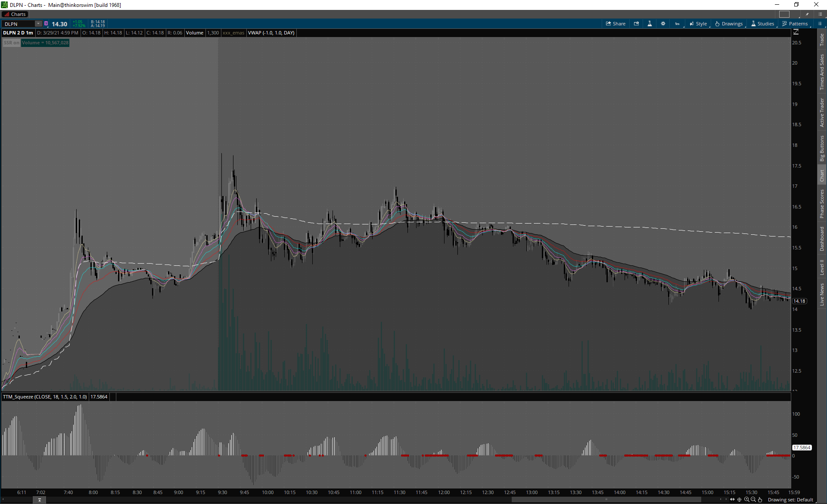Toggle the Volume study label
The height and width of the screenshot is (504, 827).
click(x=194, y=33)
